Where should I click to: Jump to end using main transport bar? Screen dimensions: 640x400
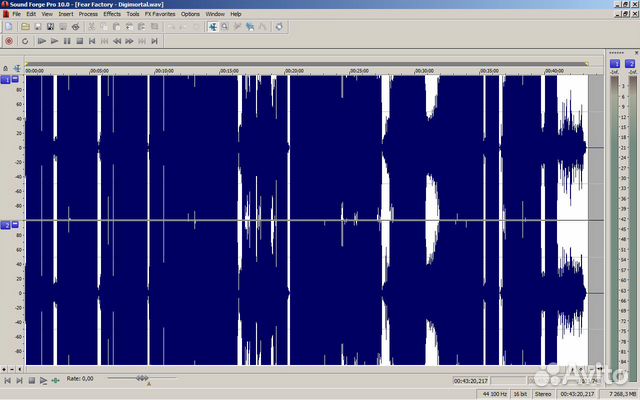coord(154,41)
